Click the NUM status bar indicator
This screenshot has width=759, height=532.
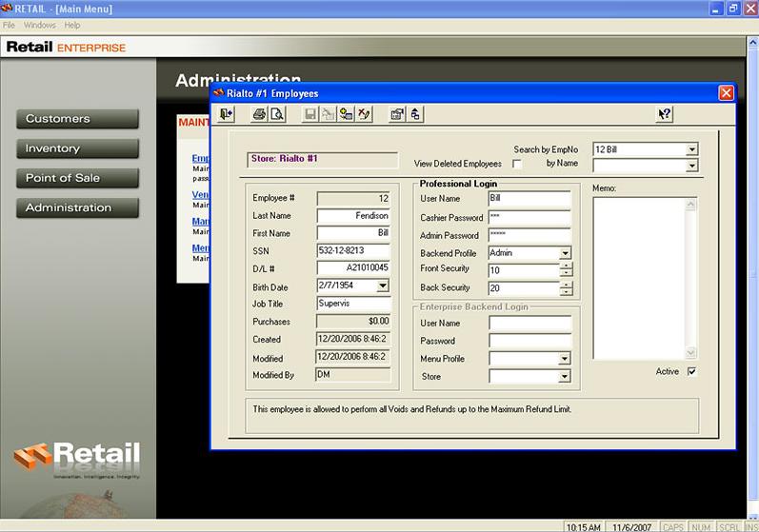701,527
